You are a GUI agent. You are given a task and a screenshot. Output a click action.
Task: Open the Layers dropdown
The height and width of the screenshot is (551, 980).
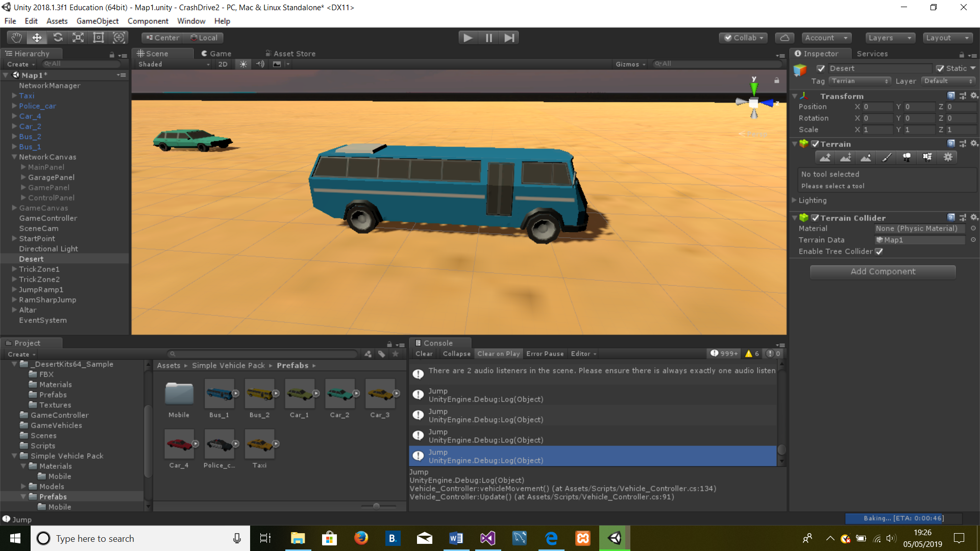(x=890, y=38)
